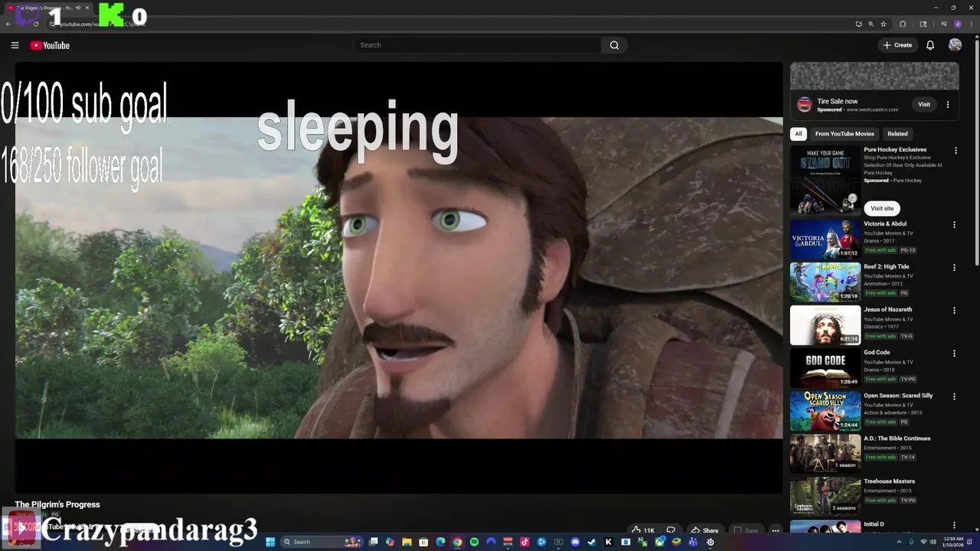
Task: Open options menu for Initial D
Action: [954, 525]
